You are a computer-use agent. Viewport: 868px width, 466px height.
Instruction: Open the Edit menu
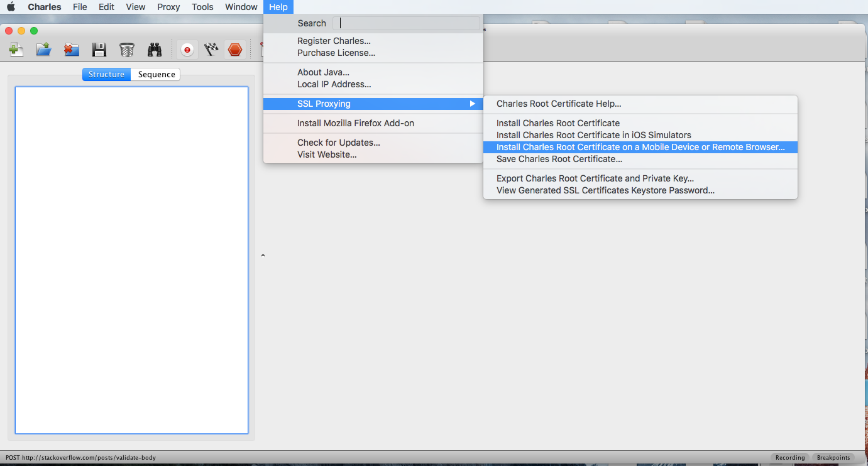point(106,7)
